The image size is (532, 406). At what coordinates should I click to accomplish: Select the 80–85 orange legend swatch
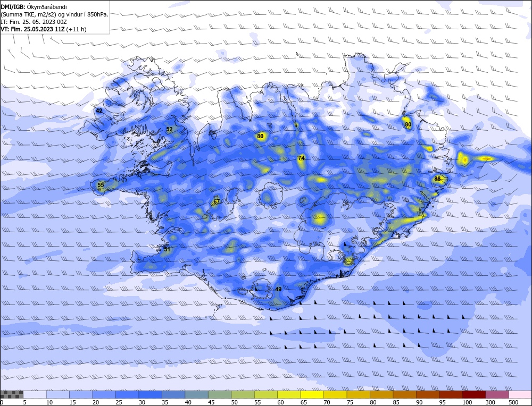point(381,394)
